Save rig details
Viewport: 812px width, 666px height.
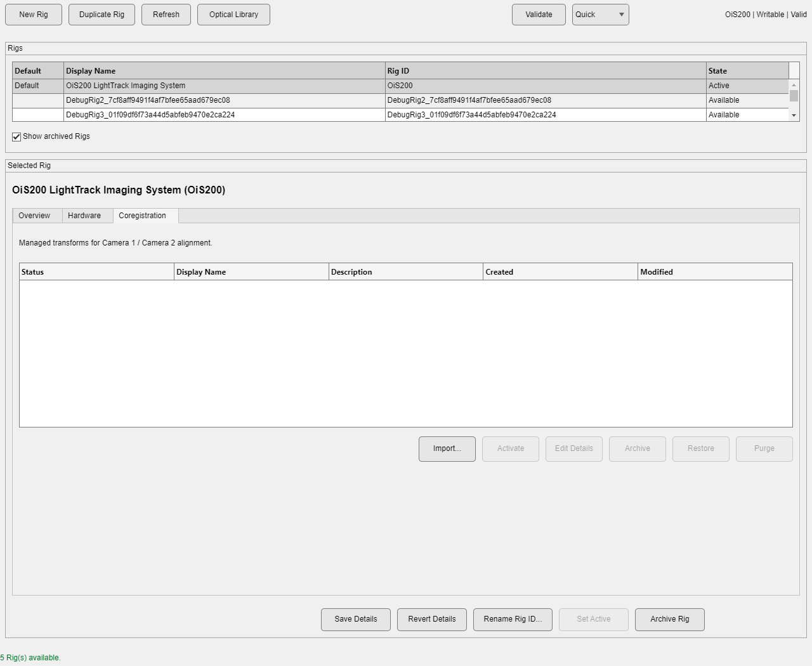(356, 620)
